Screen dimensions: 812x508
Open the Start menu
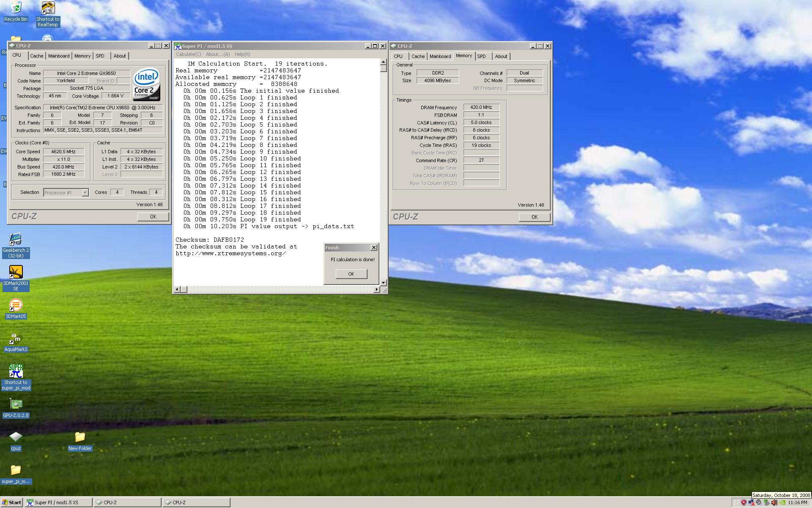click(x=11, y=502)
